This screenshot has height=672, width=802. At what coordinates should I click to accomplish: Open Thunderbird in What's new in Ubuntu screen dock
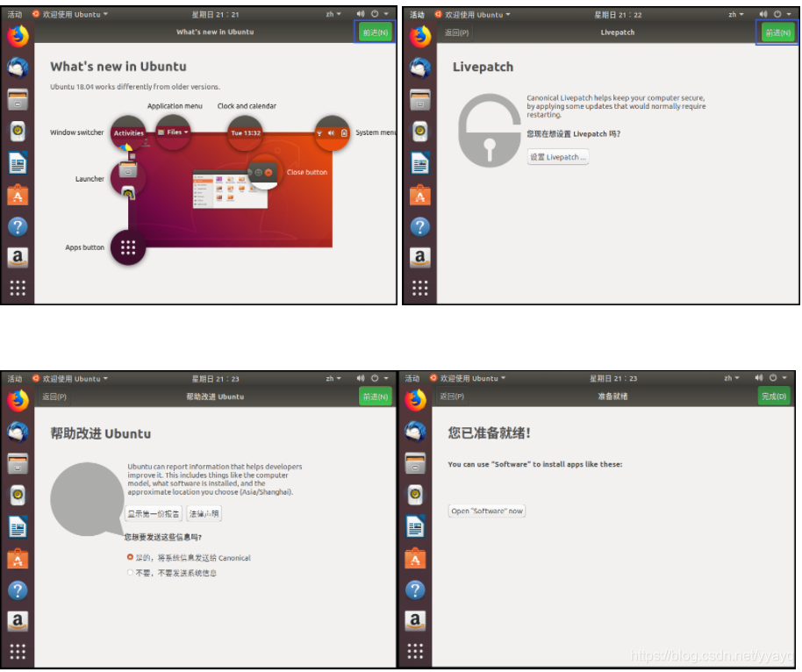[18, 68]
